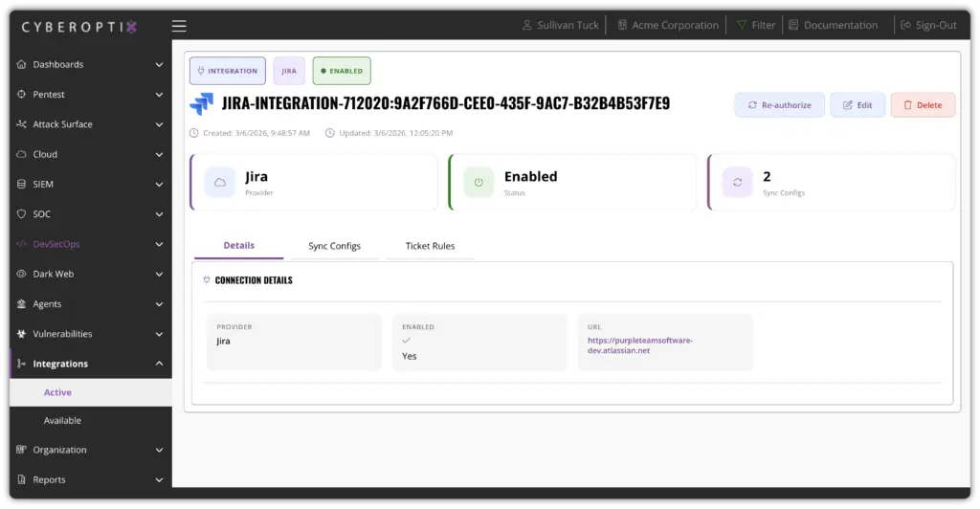Screen dimensions: 980x509
Task: Click the Jira logo beside integration title
Action: click(x=202, y=103)
